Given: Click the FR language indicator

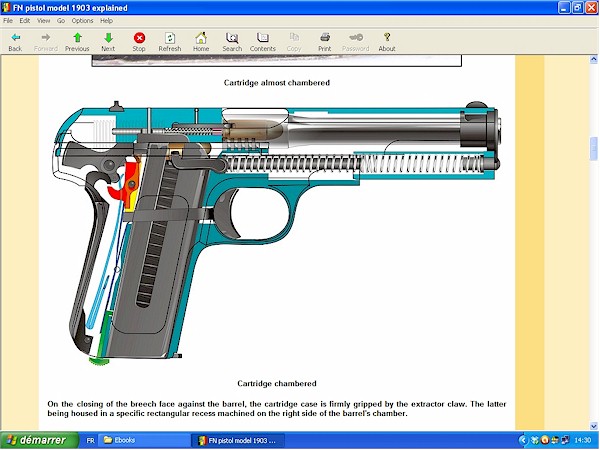Looking at the screenshot, I should (90, 440).
